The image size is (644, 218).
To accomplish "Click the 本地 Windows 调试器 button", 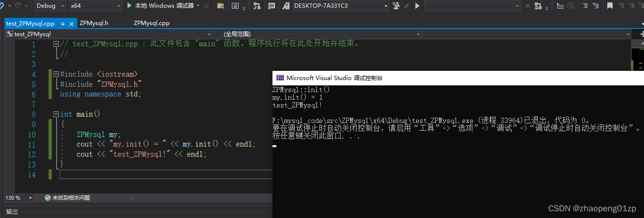I will point(160,6).
